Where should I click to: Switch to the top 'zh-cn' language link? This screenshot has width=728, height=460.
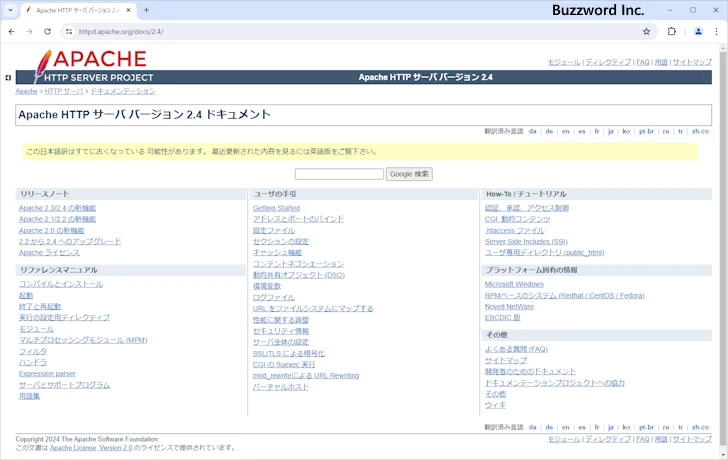tap(700, 131)
